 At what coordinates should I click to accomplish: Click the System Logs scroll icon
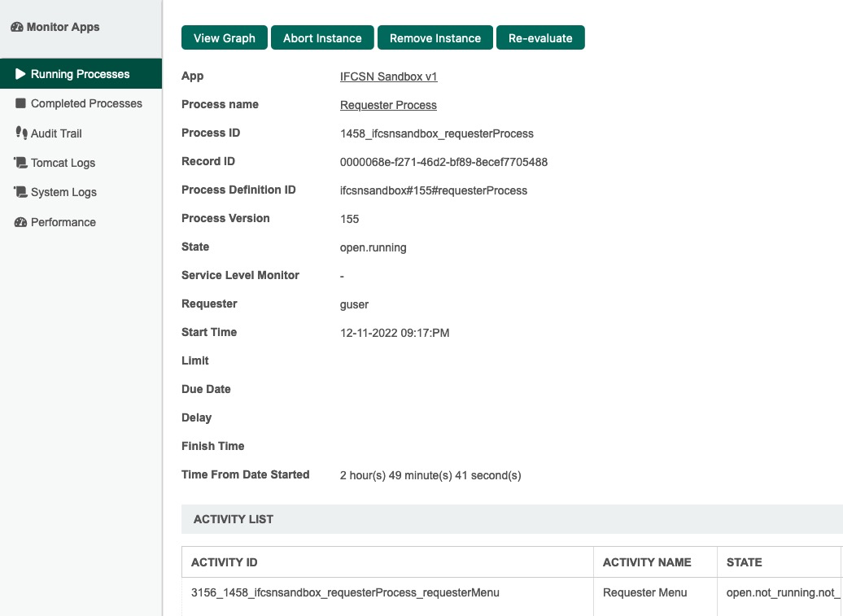[x=20, y=192]
